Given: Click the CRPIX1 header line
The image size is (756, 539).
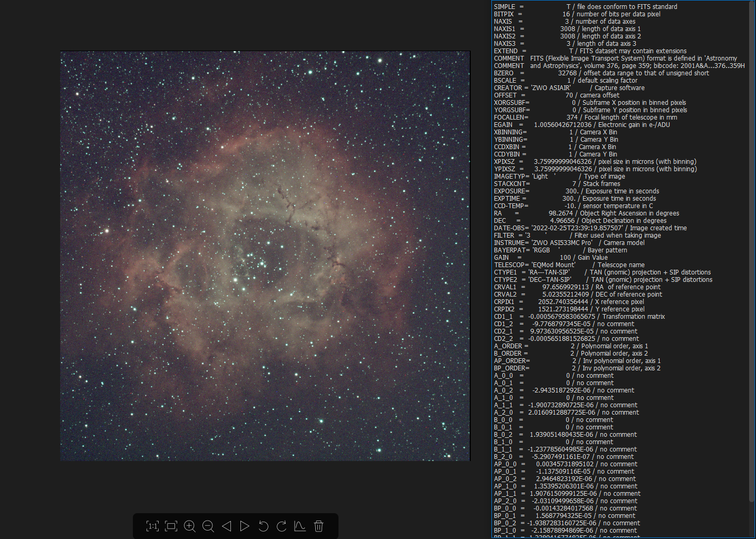Looking at the screenshot, I should [x=569, y=302].
